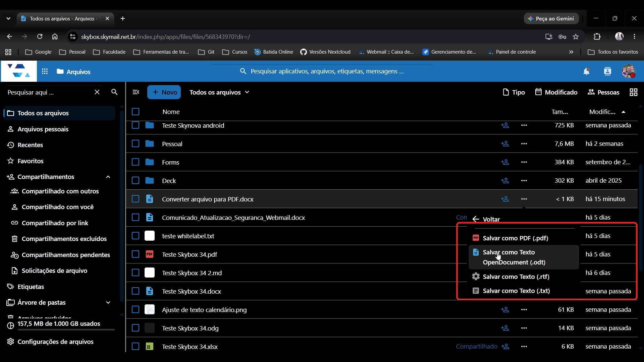Open the Todos os arquivos breadcrumb dropdown

click(219, 92)
